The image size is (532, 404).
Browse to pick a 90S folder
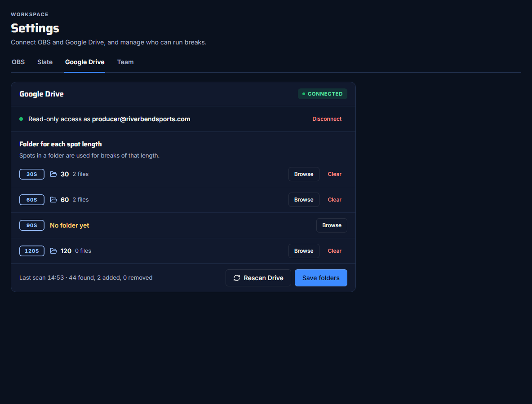pyautogui.click(x=332, y=225)
